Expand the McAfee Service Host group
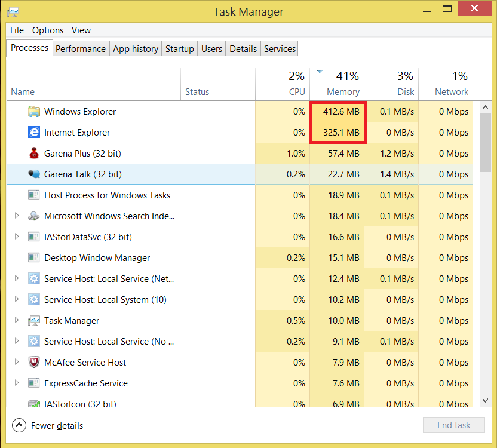The height and width of the screenshot is (448, 497). click(17, 362)
